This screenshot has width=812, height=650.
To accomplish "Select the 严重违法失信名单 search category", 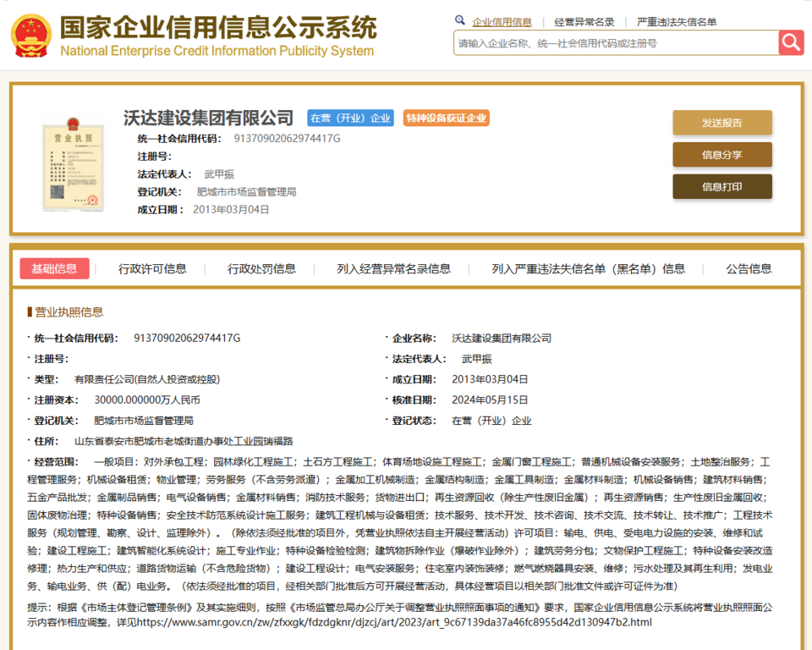I will tap(676, 22).
